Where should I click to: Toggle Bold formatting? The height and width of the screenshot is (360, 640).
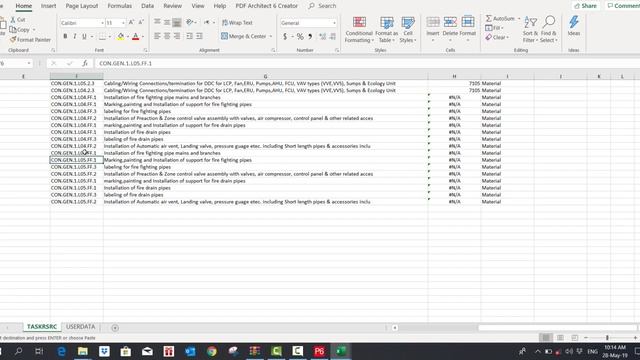pos(65,36)
